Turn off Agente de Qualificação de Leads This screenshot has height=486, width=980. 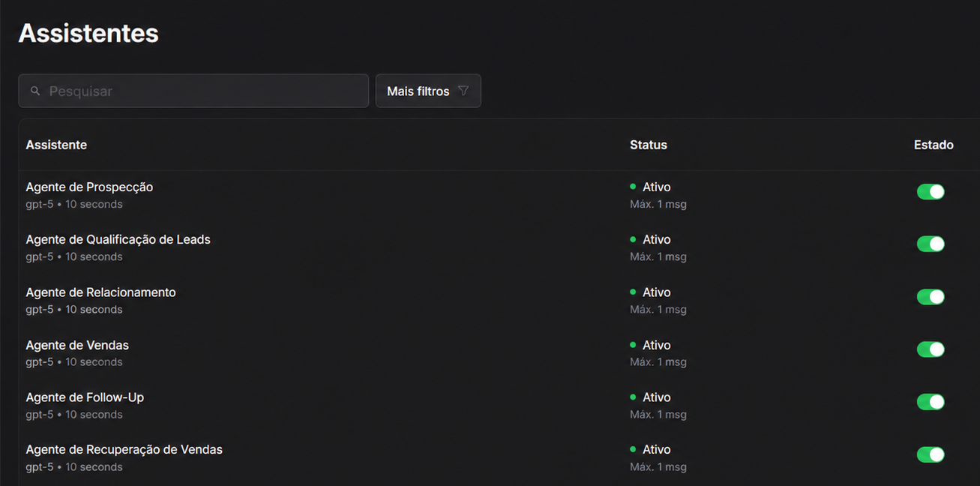pyautogui.click(x=931, y=244)
